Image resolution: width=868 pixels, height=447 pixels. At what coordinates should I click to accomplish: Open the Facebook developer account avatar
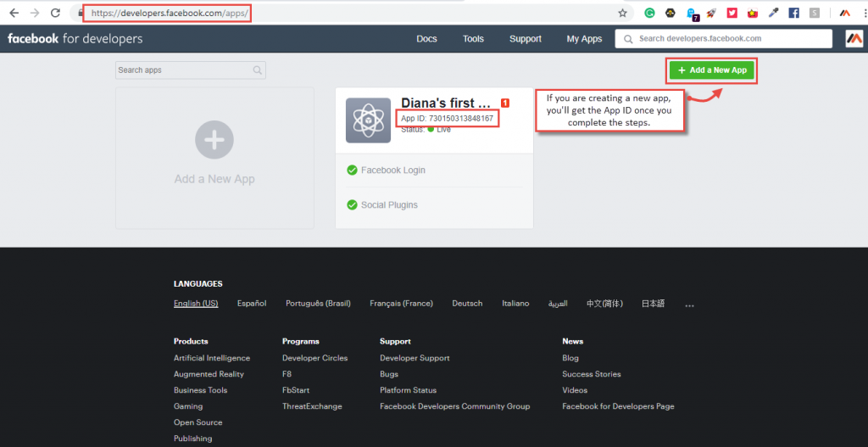pos(854,39)
